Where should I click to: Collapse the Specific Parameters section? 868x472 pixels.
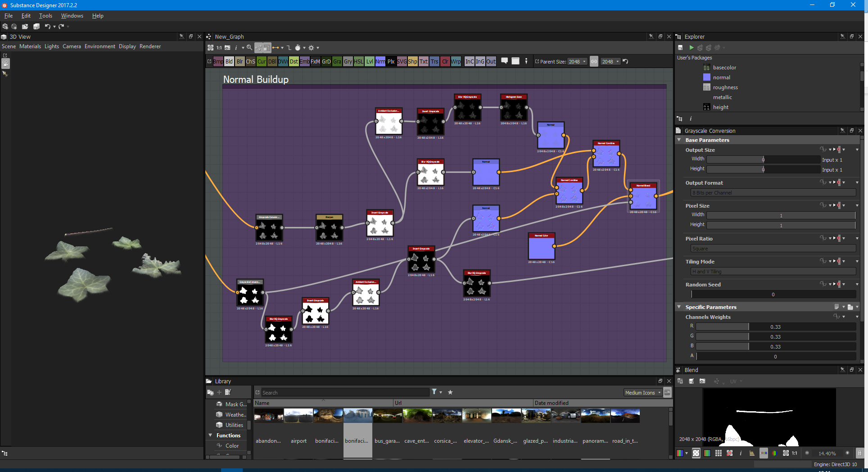click(679, 307)
